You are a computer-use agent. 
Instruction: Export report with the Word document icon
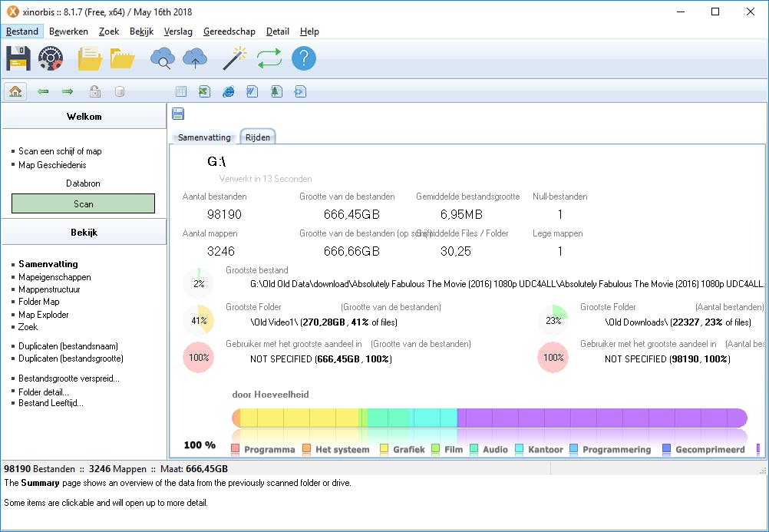[252, 91]
